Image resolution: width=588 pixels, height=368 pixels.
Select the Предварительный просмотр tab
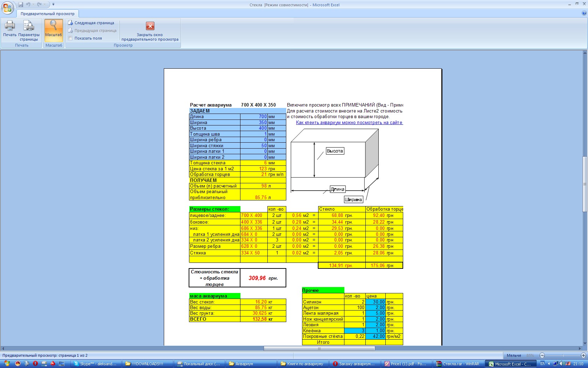48,14
